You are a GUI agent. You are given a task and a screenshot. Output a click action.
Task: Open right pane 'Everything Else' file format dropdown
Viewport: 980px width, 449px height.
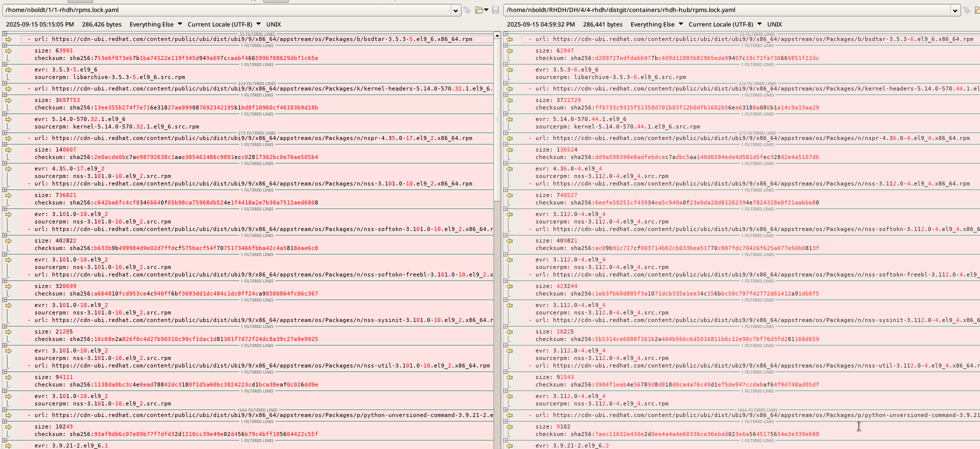656,24
